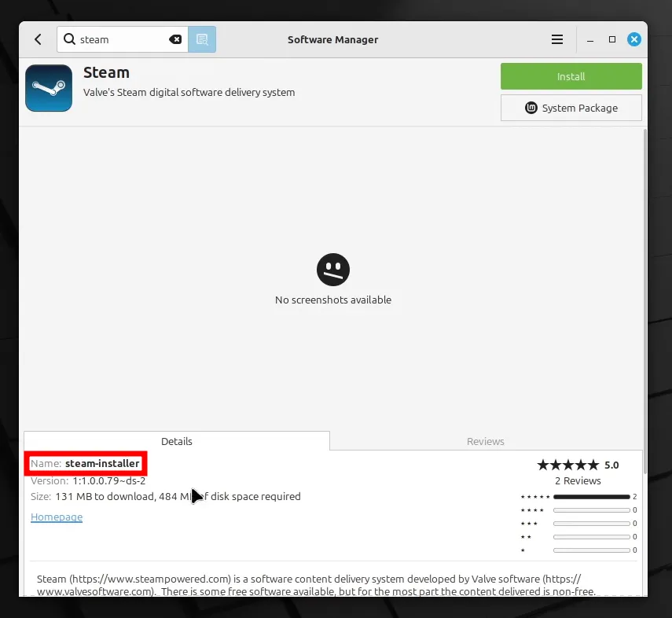Image resolution: width=672 pixels, height=618 pixels.
Task: Click the one-star rating row
Action: click(x=590, y=550)
